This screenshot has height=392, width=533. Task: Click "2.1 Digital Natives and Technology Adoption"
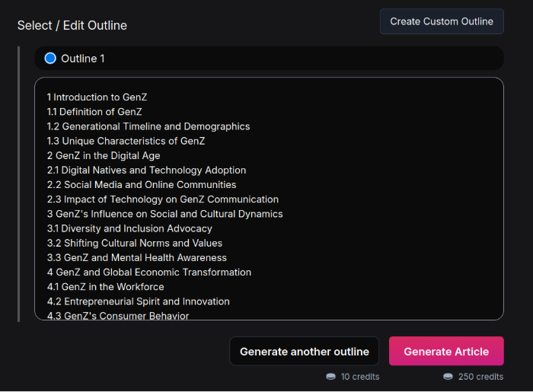click(x=146, y=171)
